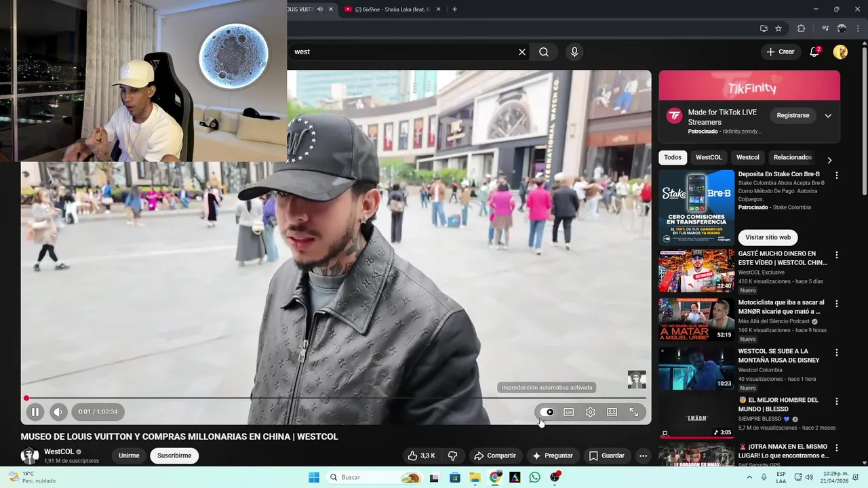Expand the TikFinity ad chevron
The width and height of the screenshot is (868, 488).
tap(828, 116)
